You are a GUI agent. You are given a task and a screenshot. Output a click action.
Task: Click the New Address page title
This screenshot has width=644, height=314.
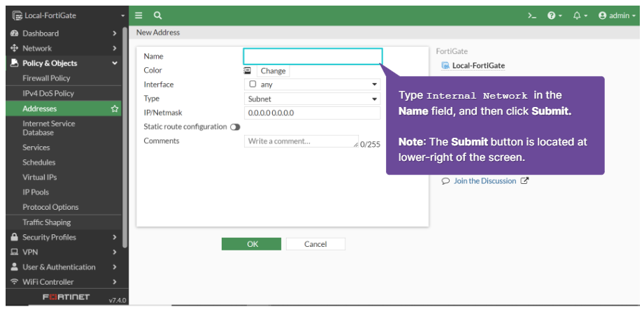click(x=158, y=32)
